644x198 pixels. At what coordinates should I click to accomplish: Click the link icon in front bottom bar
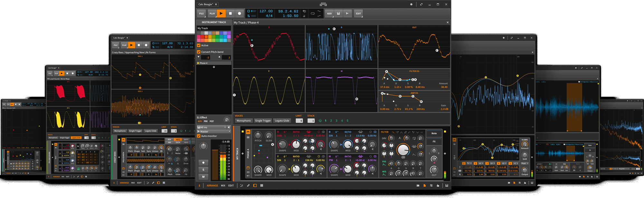[x=248, y=185]
